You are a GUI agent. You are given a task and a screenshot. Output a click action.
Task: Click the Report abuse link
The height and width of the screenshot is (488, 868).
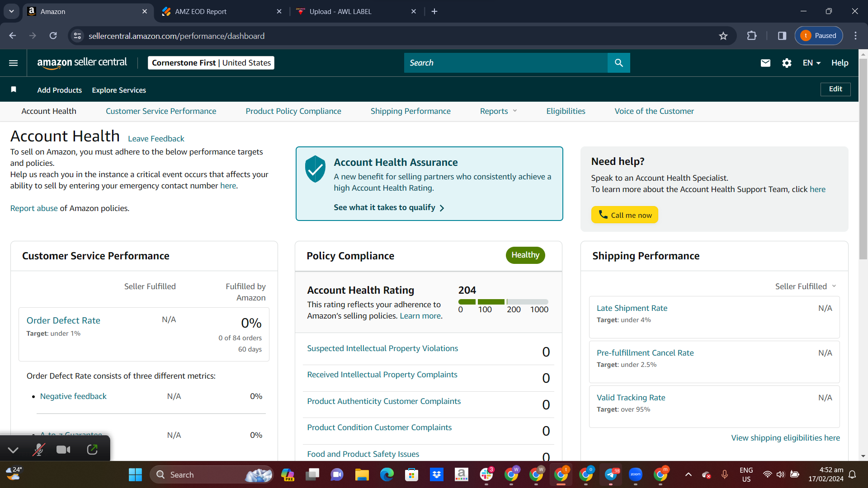tap(34, 208)
